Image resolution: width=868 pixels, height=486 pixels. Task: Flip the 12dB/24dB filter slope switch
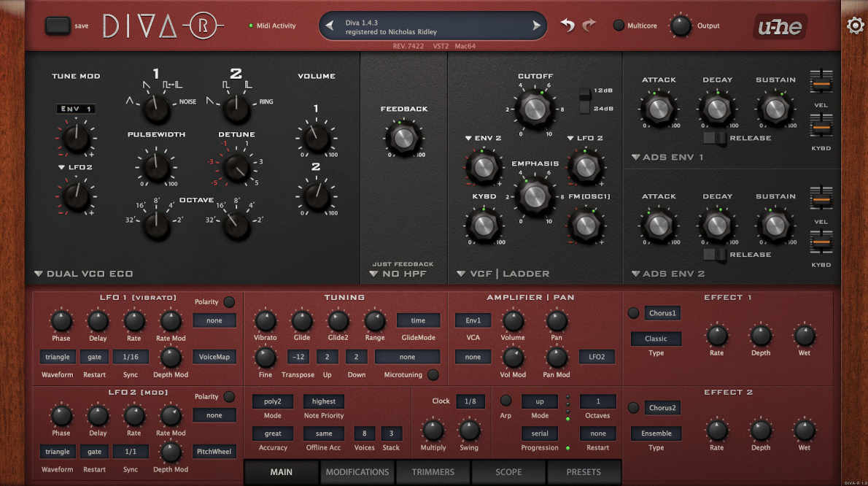[584, 100]
